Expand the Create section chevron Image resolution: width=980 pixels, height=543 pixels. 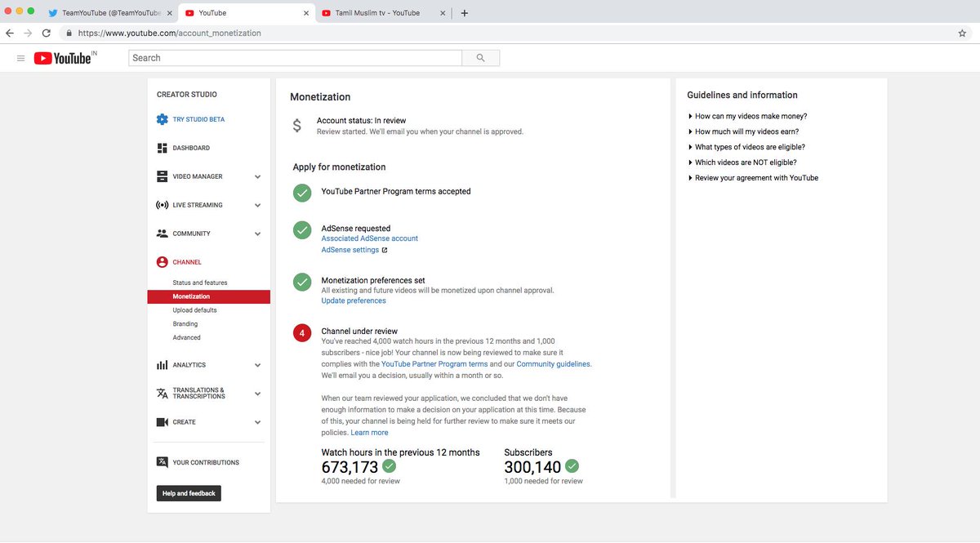point(258,422)
